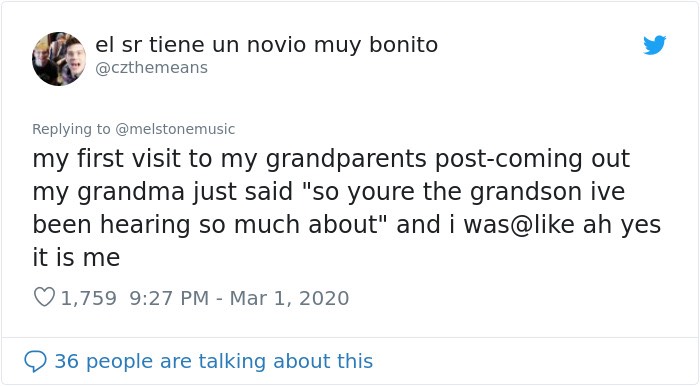Click the words "post-coming out" in the tweet
This screenshot has width=700, height=386.
pos(532,159)
